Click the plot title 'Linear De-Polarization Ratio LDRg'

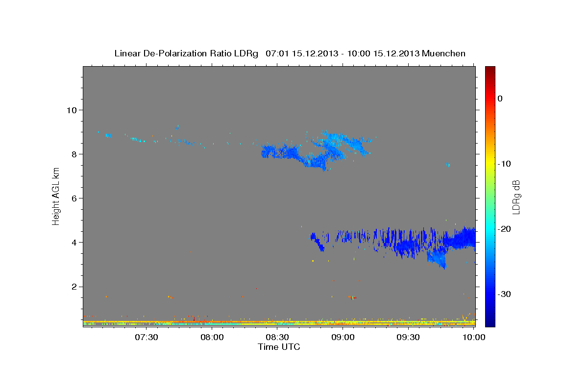[x=186, y=53]
